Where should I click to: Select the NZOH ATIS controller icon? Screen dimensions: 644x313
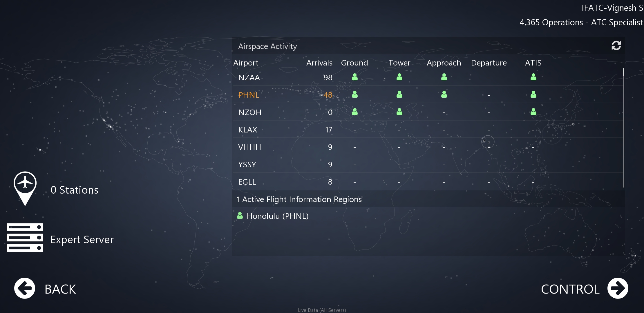(533, 112)
